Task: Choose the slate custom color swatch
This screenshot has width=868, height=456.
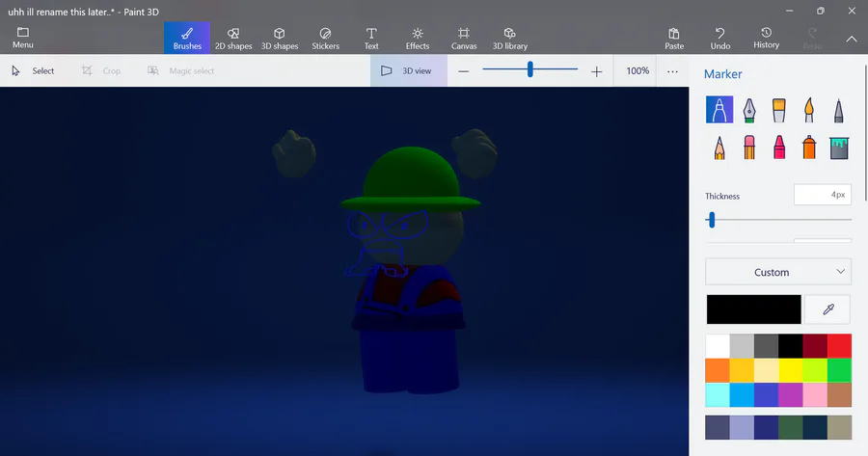Action: [718, 428]
